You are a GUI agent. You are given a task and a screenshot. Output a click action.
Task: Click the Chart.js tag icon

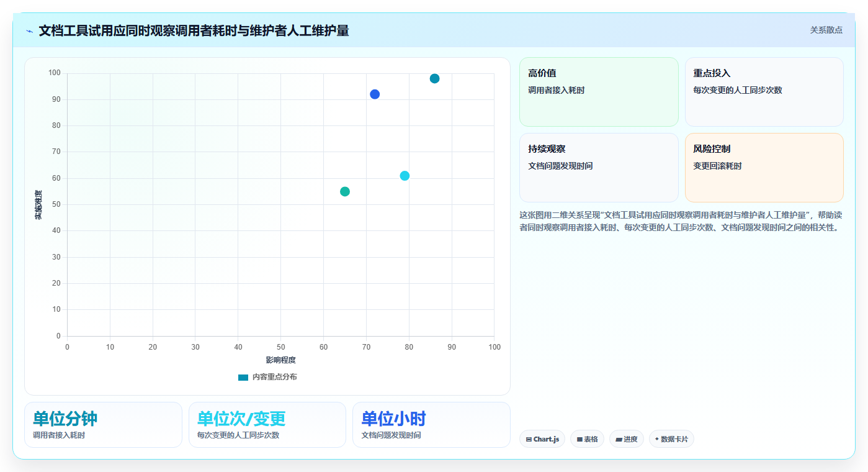(x=529, y=440)
